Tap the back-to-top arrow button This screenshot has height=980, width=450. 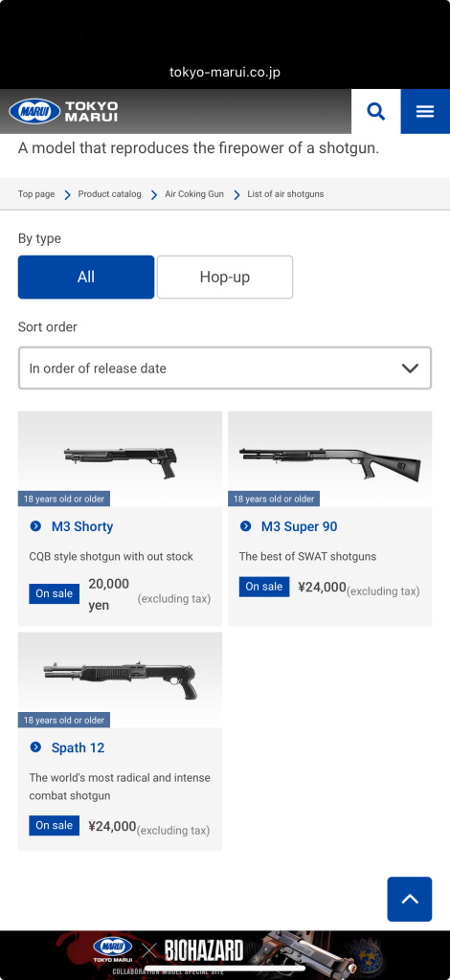(x=410, y=899)
